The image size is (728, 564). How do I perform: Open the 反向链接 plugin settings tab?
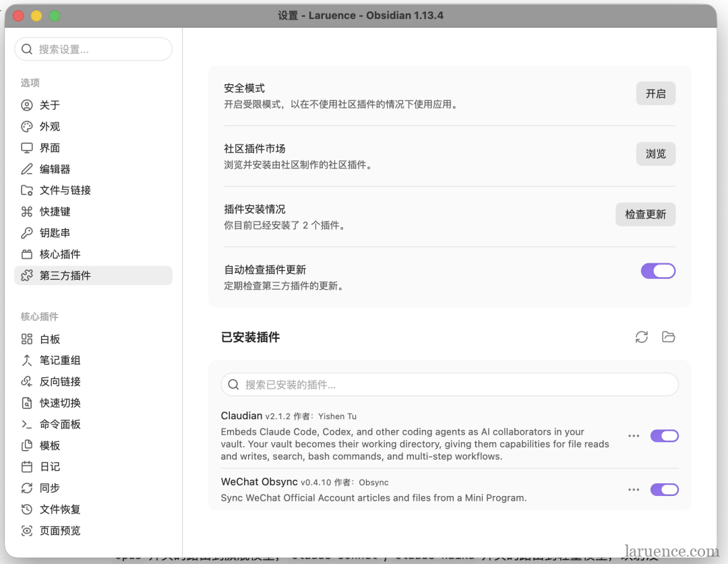[93, 382]
